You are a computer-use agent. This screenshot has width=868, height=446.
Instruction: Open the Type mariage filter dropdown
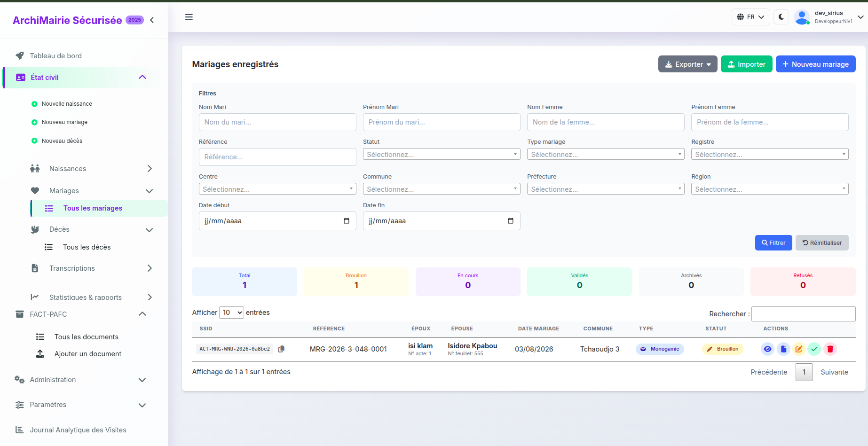click(606, 154)
